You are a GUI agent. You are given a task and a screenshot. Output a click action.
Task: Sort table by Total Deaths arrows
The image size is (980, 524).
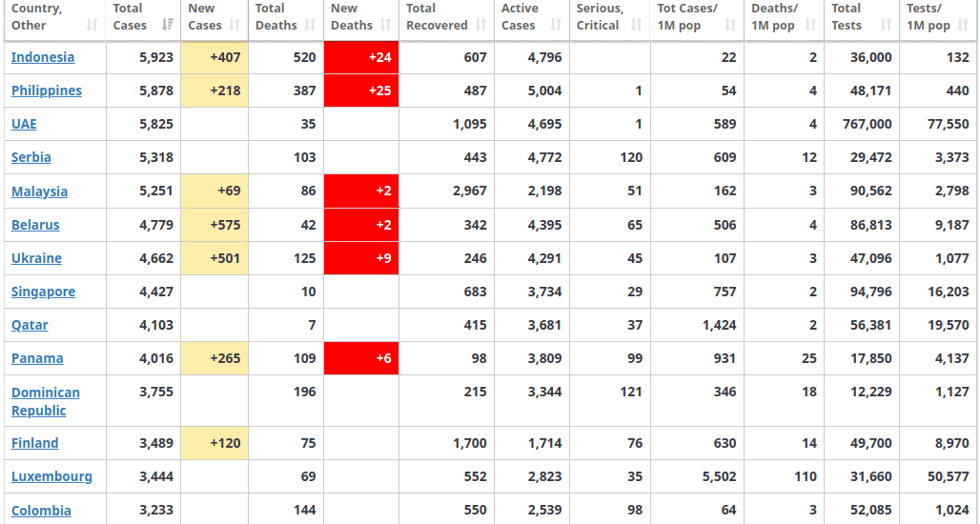coord(310,25)
